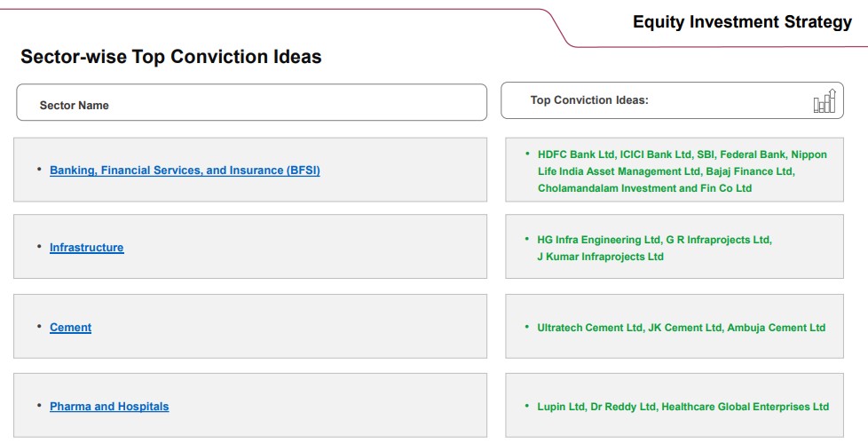The width and height of the screenshot is (868, 444).
Task: Follow the Infrastructure sector link
Action: [87, 248]
